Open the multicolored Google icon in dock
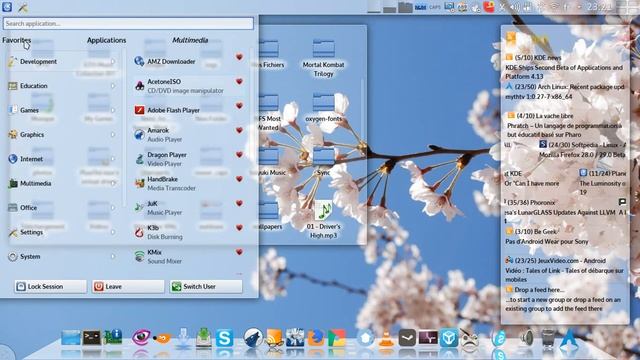This screenshot has height=360, width=640. tap(337, 338)
